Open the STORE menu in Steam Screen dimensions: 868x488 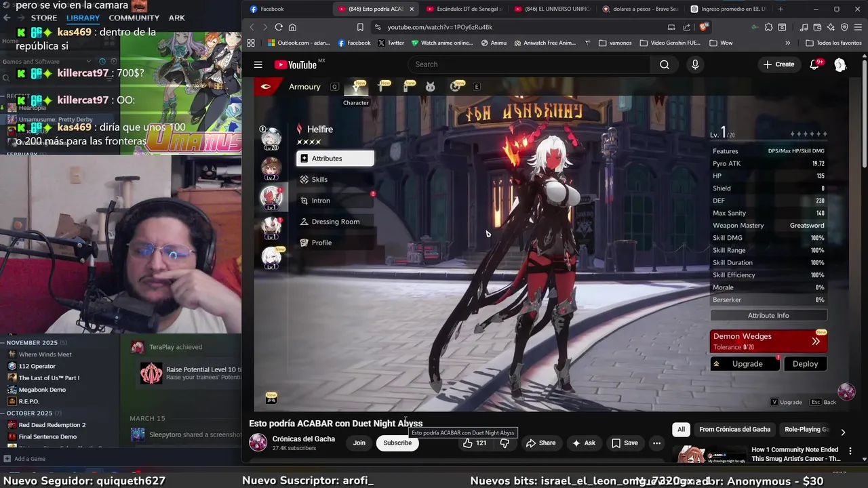pyautogui.click(x=44, y=18)
